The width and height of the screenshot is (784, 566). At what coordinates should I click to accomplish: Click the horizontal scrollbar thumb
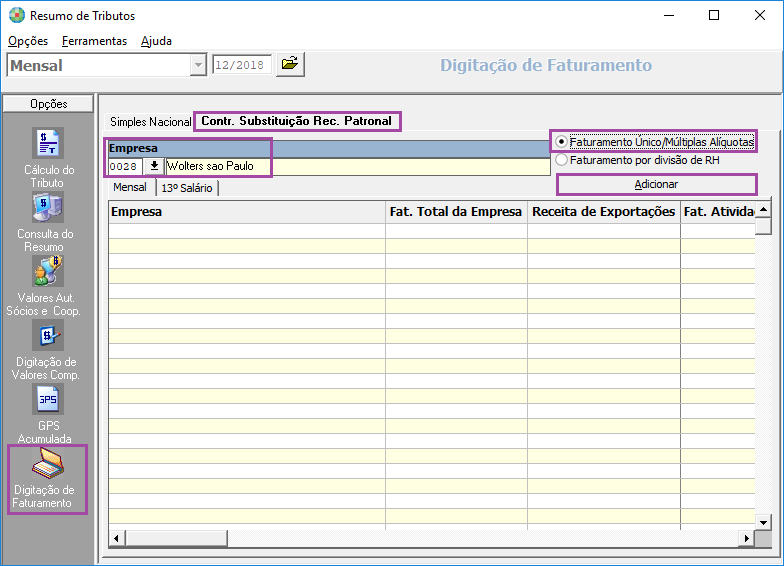pos(176,538)
